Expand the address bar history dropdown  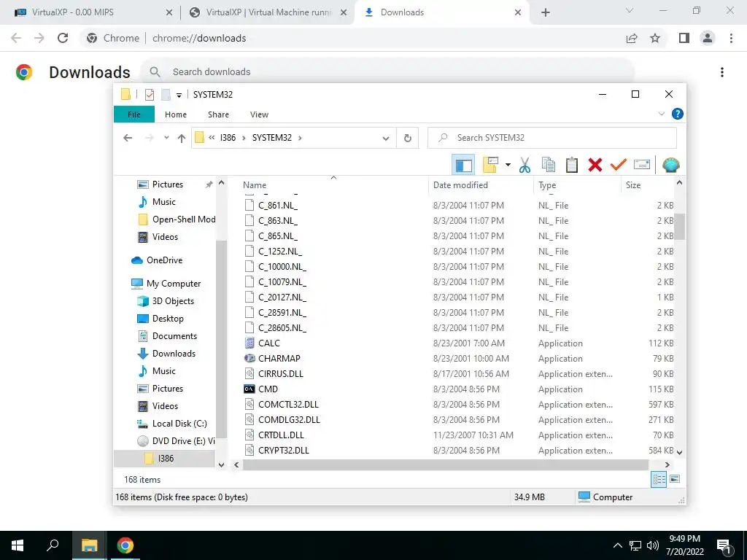(x=385, y=138)
